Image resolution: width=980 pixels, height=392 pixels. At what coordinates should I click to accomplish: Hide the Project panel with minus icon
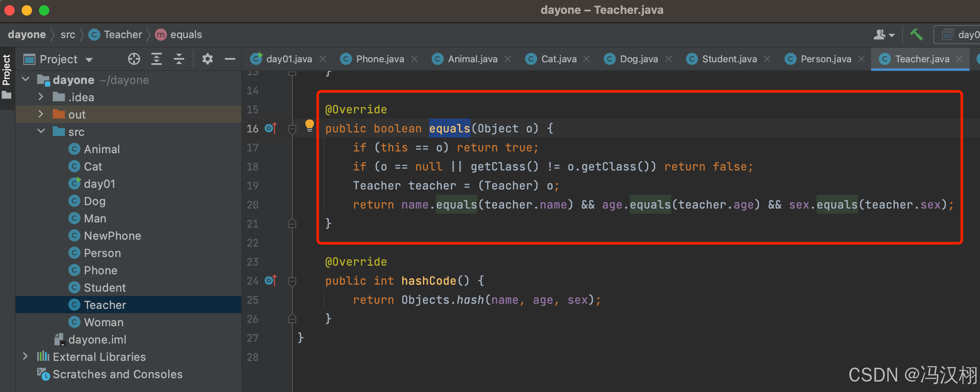(x=230, y=59)
